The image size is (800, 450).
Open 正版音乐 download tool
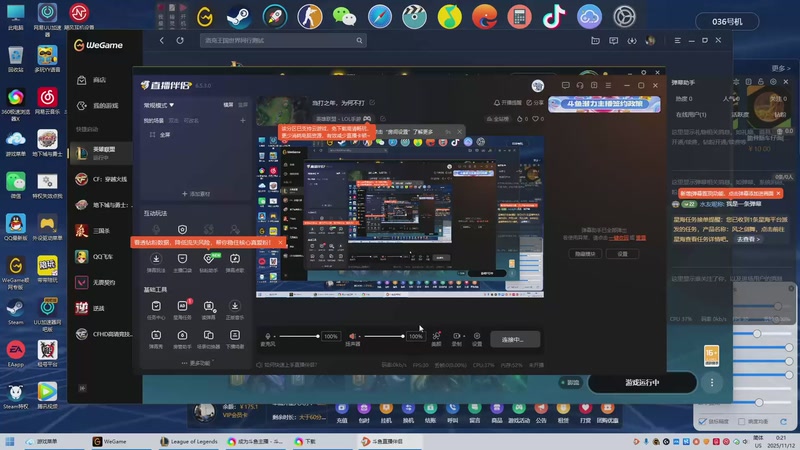pos(235,309)
